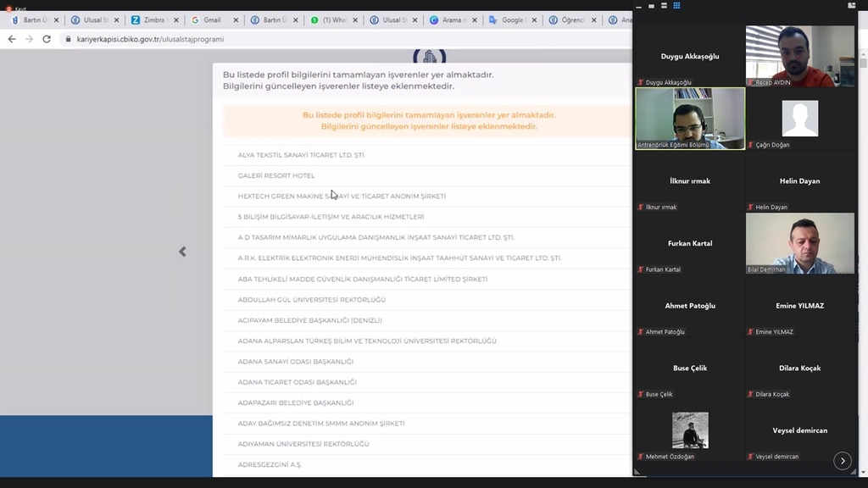Go to next page of participant gallery
The width and height of the screenshot is (868, 488).
(842, 461)
